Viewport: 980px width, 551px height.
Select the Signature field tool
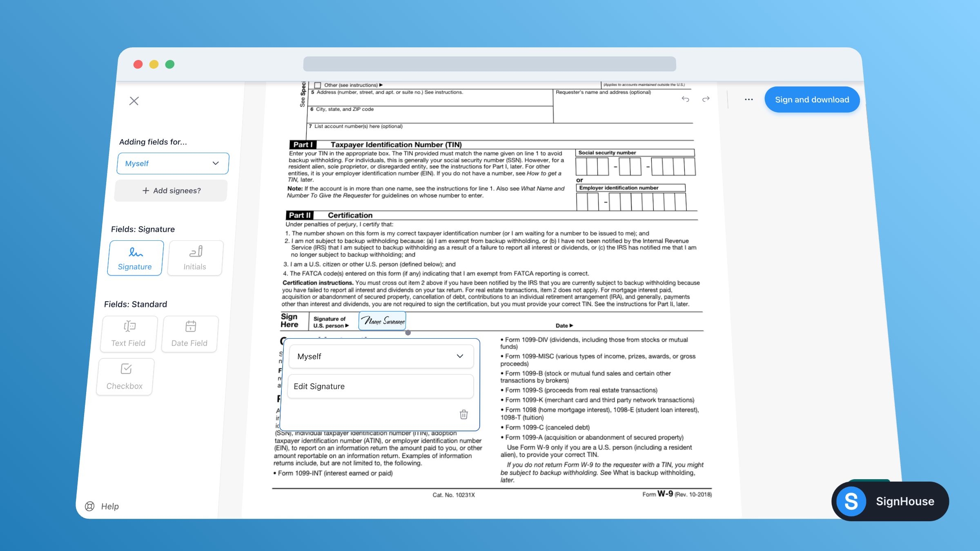coord(135,258)
